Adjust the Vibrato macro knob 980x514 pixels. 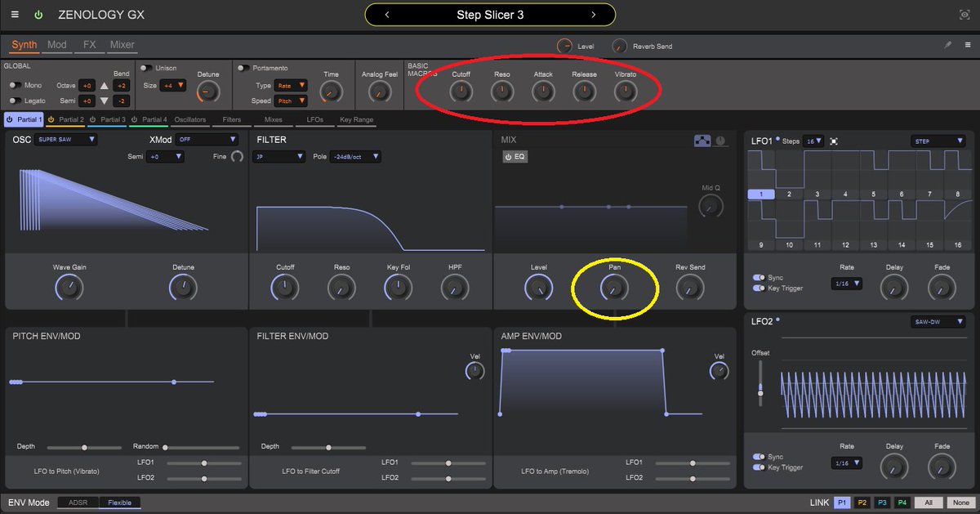[x=625, y=92]
